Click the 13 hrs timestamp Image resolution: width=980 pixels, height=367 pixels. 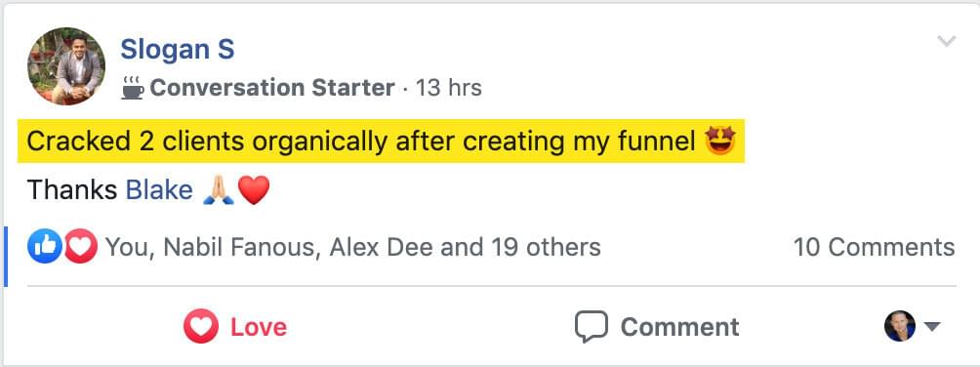pos(449,88)
